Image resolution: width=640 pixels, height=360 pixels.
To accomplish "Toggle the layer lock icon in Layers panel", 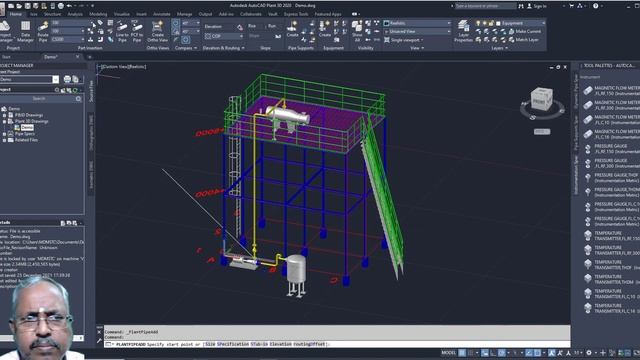I will pyautogui.click(x=491, y=23).
